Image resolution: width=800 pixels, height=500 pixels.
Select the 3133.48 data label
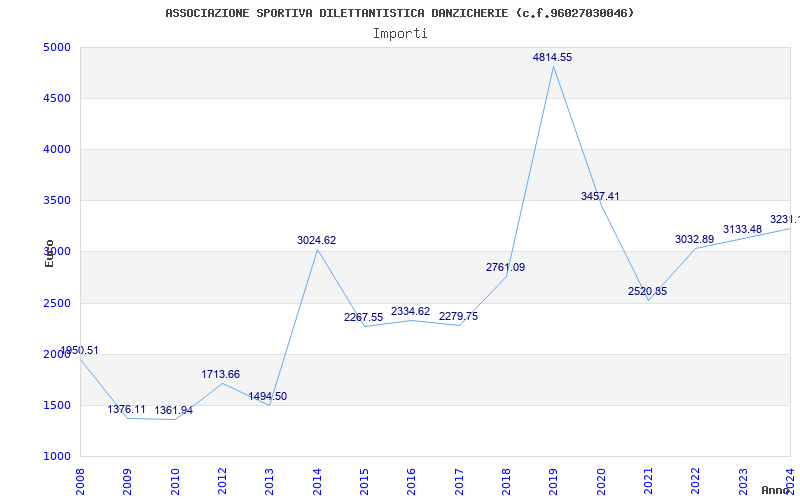[x=742, y=230]
